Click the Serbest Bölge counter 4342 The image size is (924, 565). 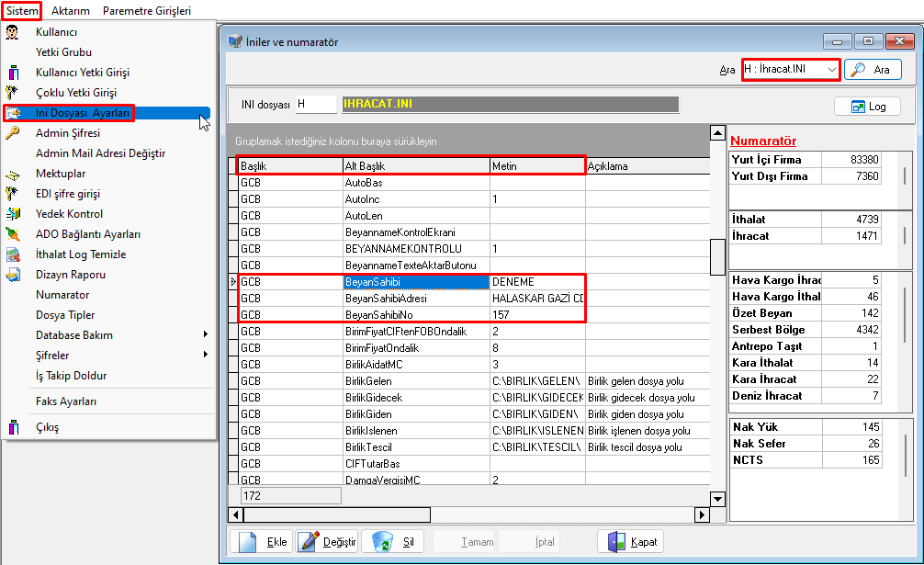click(x=851, y=330)
